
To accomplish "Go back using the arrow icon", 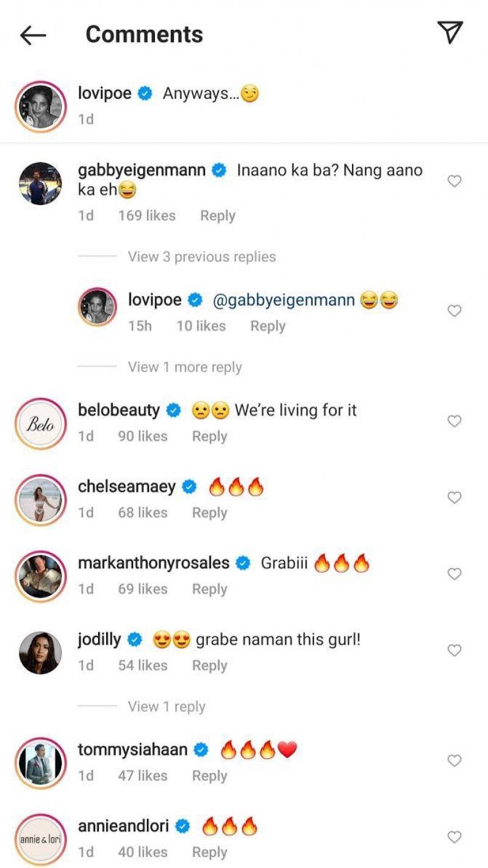I will pos(33,35).
